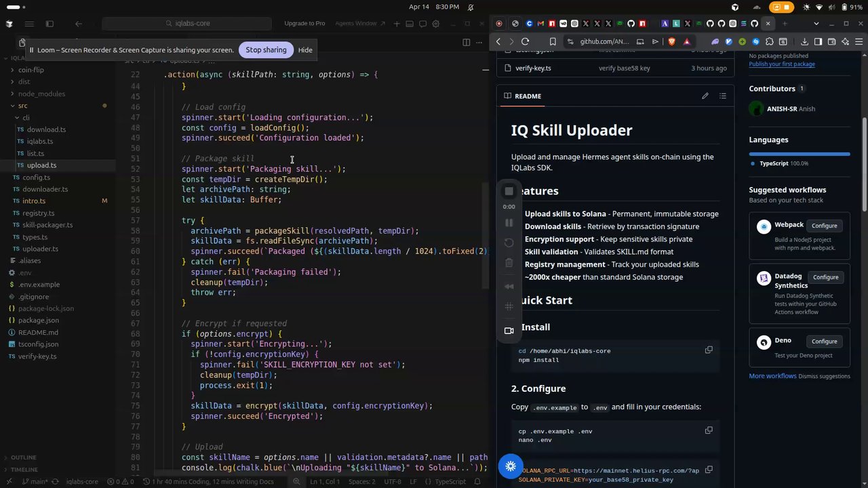Go back using Cursor navigation arrow
The image size is (868, 488).
point(79,24)
